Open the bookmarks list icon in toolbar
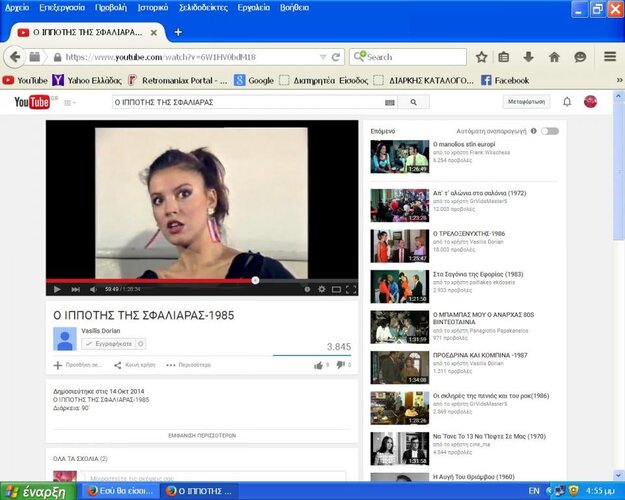Image resolution: width=625 pixels, height=500 pixels. coord(504,57)
